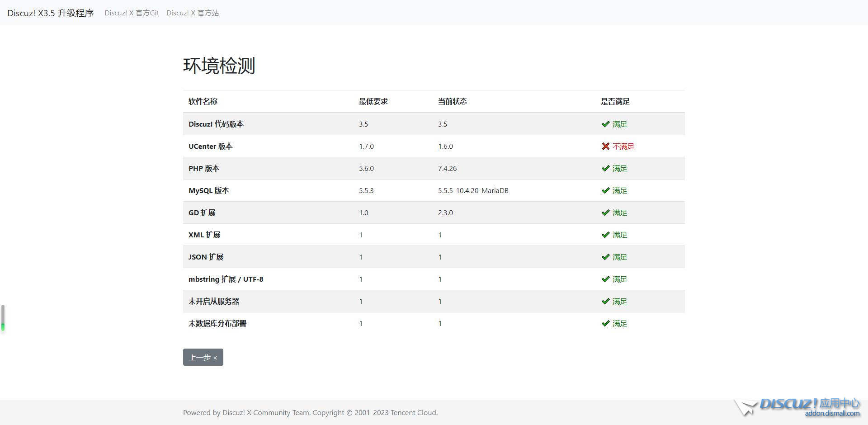Go back with the 上一步 button
868x425 pixels.
tap(203, 357)
